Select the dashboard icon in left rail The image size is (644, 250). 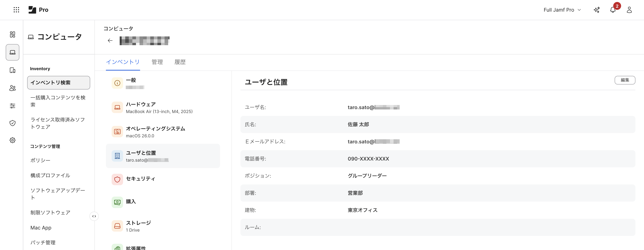13,34
